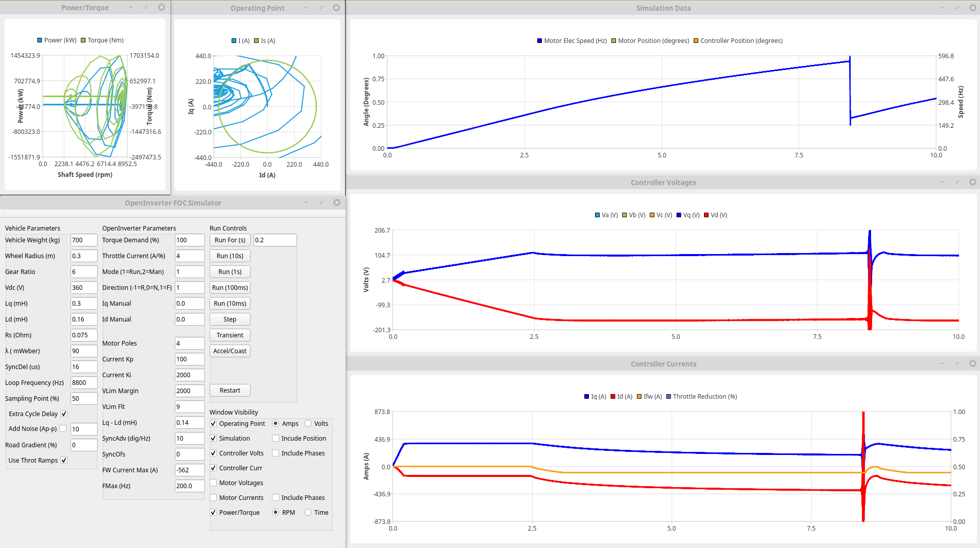
Task: Click the Iq (A) legend color marker
Action: [586, 397]
